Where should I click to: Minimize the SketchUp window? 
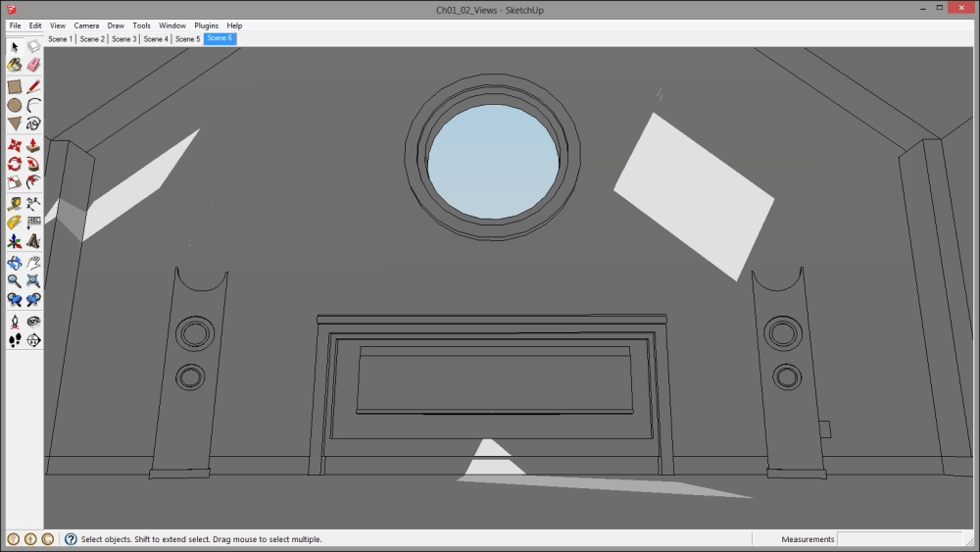923,9
